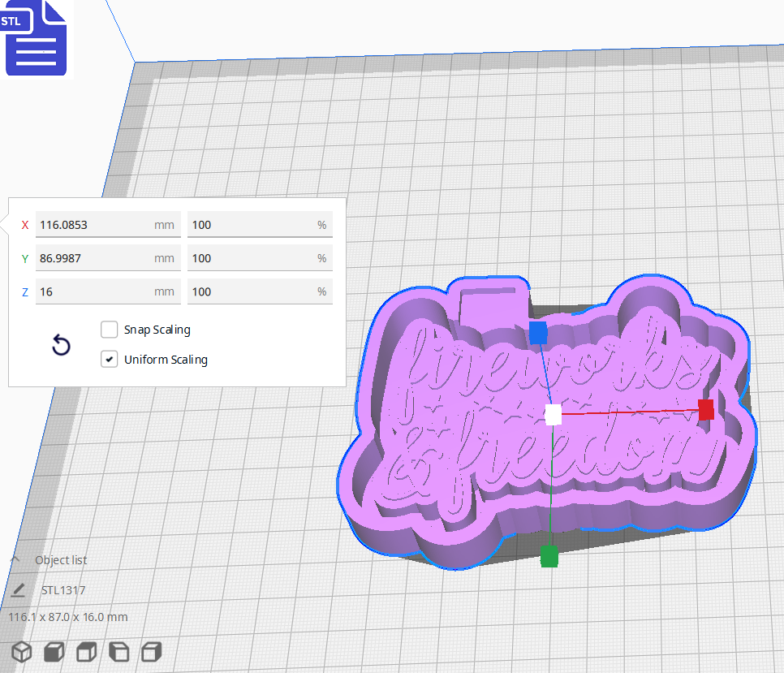The image size is (784, 673).
Task: Enable Snap Scaling
Action: point(110,330)
